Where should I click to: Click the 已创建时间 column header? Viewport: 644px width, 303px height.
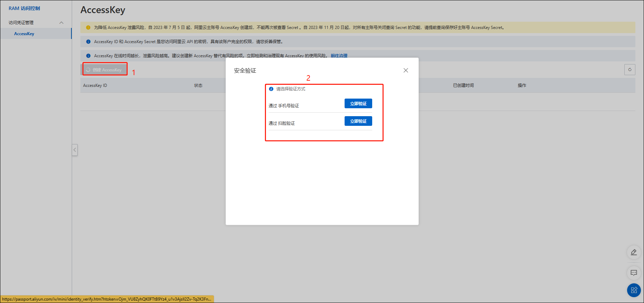click(463, 85)
